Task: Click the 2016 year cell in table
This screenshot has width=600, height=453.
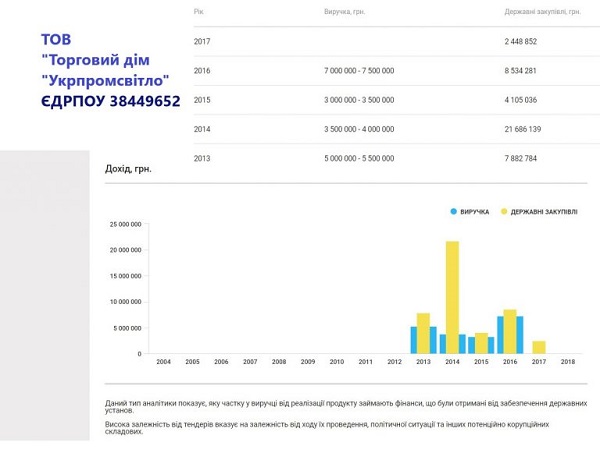Action: tap(202, 70)
